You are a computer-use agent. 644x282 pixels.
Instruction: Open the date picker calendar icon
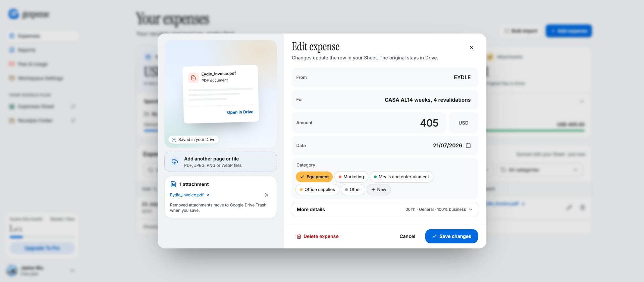468,146
